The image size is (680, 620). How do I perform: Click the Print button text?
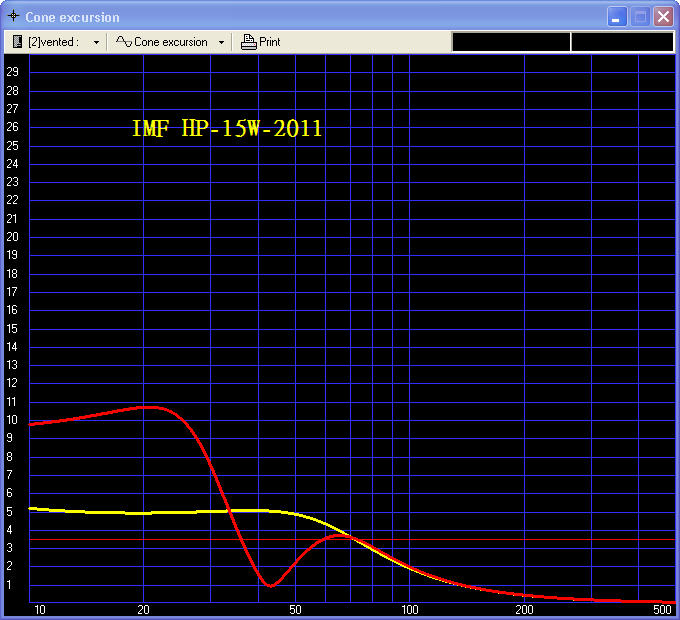pyautogui.click(x=270, y=42)
